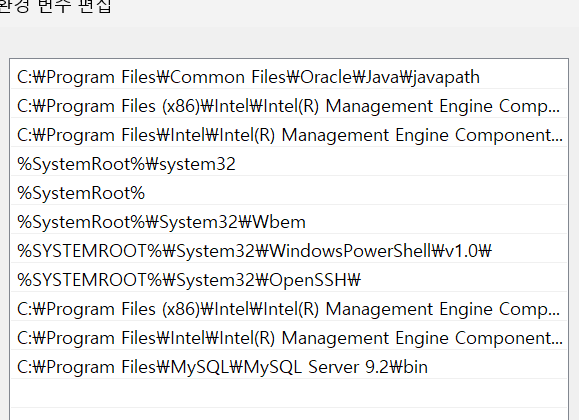The height and width of the screenshot is (420, 579).
Task: Click the 환경 변수 편집 window title
Action: [55, 7]
